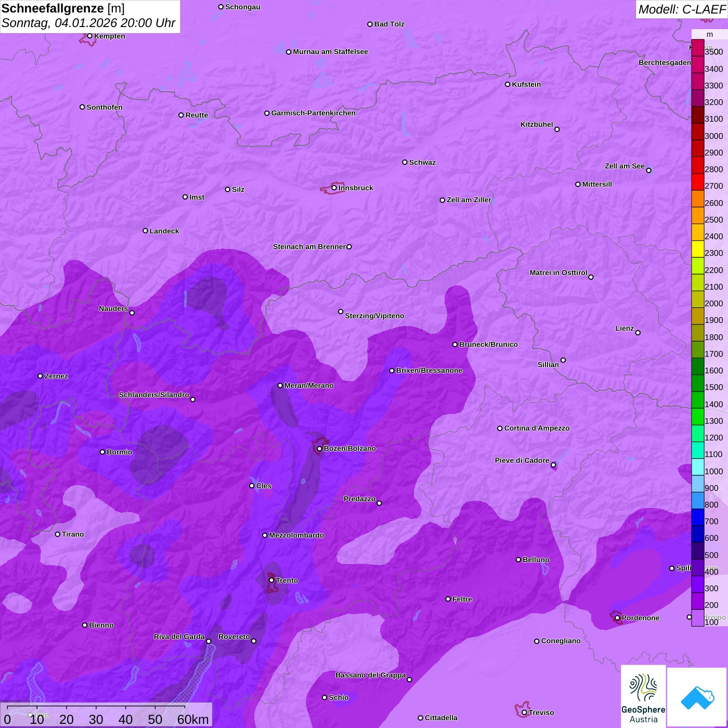Click the 700 m blue legend swatch
Image resolution: width=728 pixels, height=728 pixels.
tap(698, 517)
